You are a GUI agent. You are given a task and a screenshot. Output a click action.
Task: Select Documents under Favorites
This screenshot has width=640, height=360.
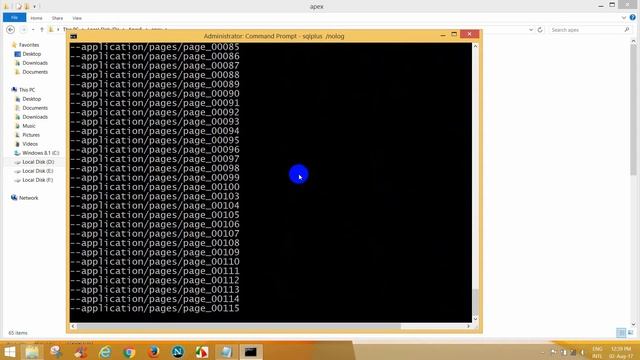click(x=35, y=72)
